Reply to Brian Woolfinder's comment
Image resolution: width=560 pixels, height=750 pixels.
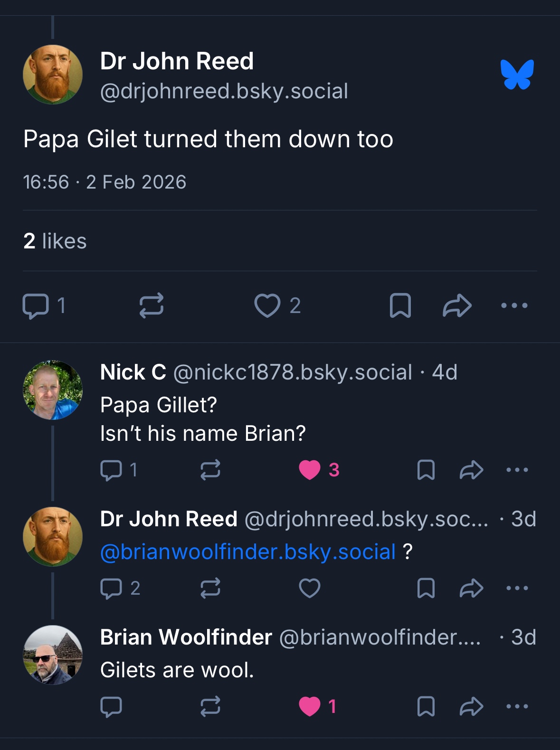[x=112, y=706]
